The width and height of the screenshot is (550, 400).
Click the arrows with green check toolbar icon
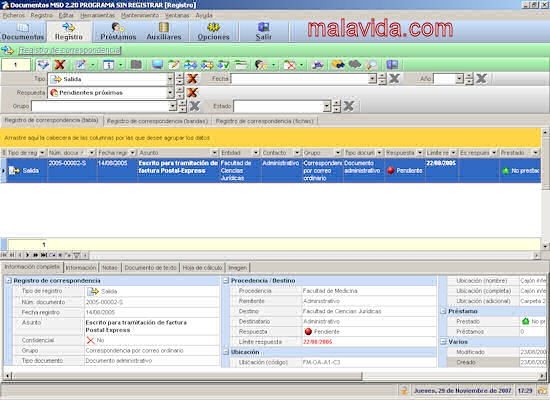223,65
